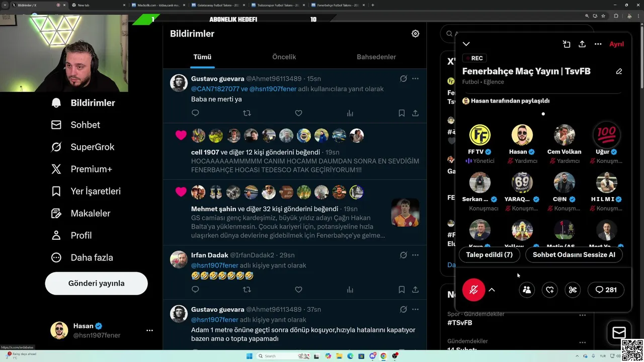Reply to Irfan Dadak's emoji post

(195, 290)
